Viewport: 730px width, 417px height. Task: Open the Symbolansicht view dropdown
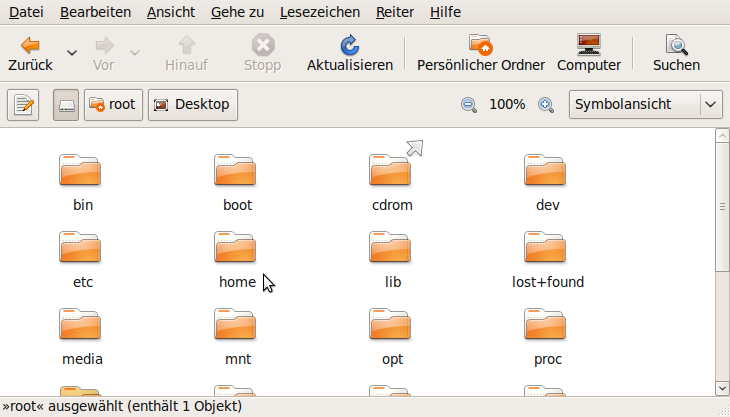(x=645, y=105)
